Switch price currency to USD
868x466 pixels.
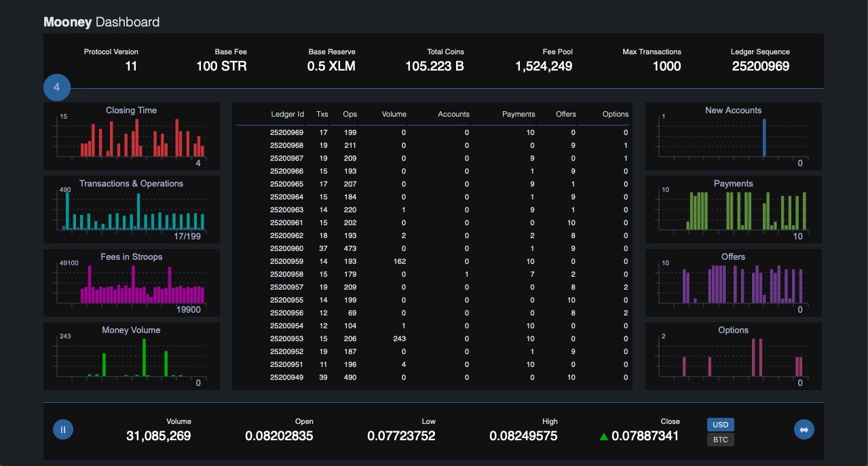tap(720, 425)
